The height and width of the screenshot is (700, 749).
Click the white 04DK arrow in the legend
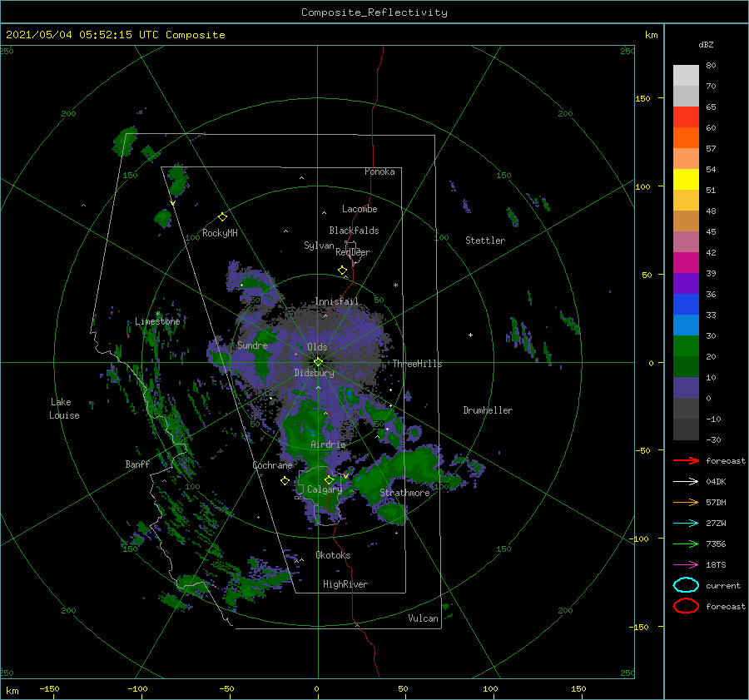(686, 482)
